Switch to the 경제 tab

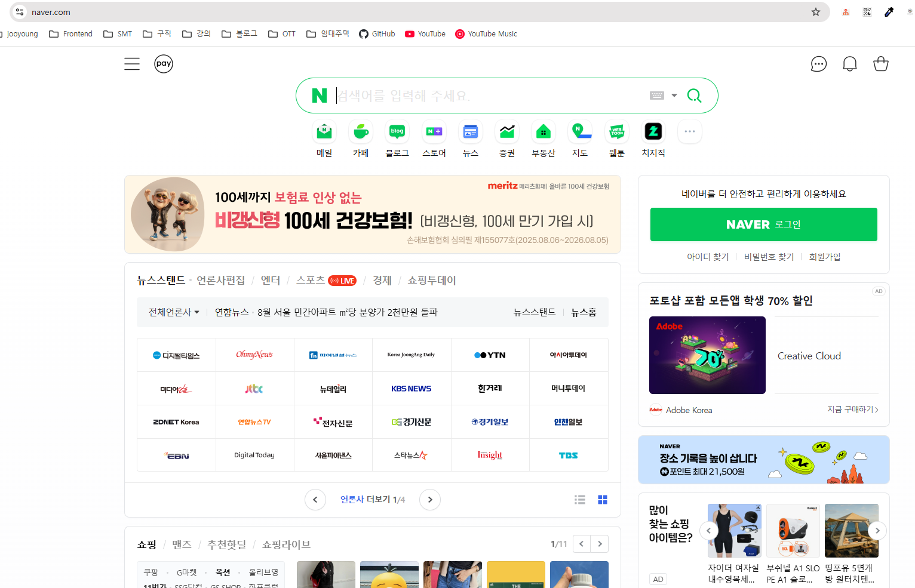[x=382, y=281]
